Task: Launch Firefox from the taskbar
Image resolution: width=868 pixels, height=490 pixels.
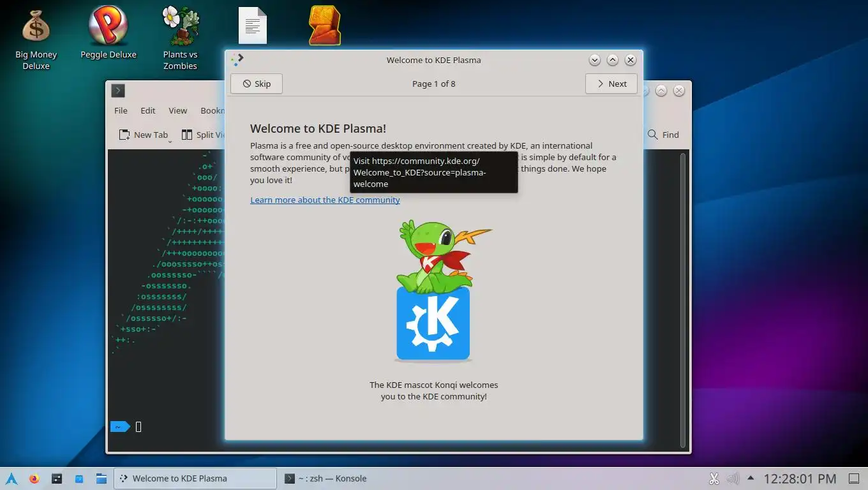Action: 34,478
